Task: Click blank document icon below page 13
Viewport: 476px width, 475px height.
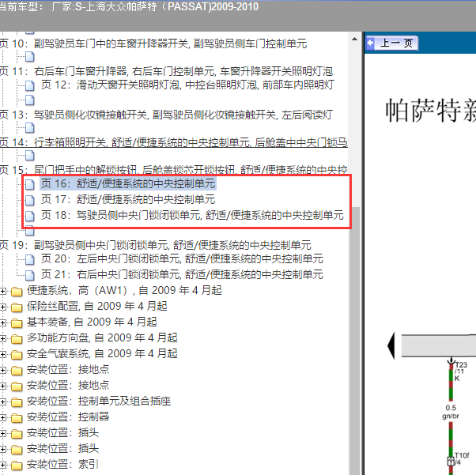Action: pos(29,128)
